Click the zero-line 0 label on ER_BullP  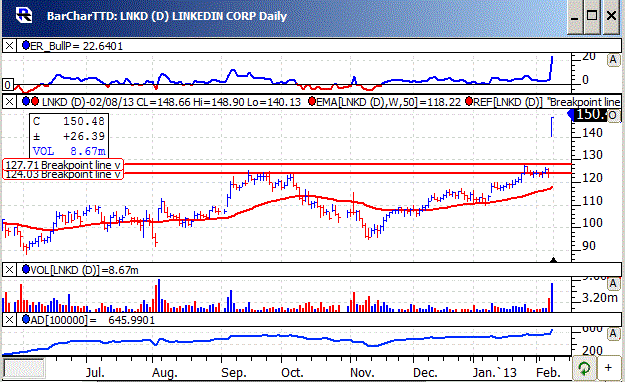(7, 85)
